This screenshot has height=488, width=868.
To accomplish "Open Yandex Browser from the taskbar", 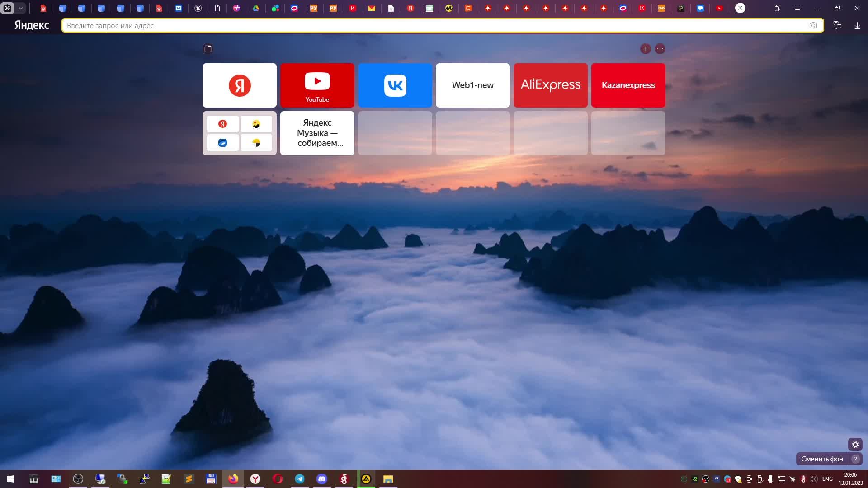I will (x=255, y=479).
